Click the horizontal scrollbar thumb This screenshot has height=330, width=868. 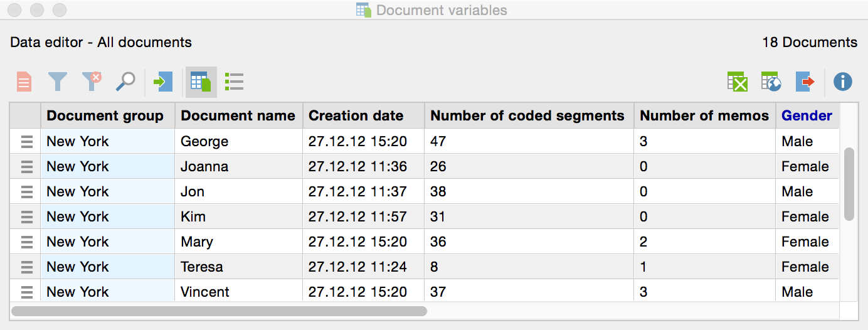(219, 311)
